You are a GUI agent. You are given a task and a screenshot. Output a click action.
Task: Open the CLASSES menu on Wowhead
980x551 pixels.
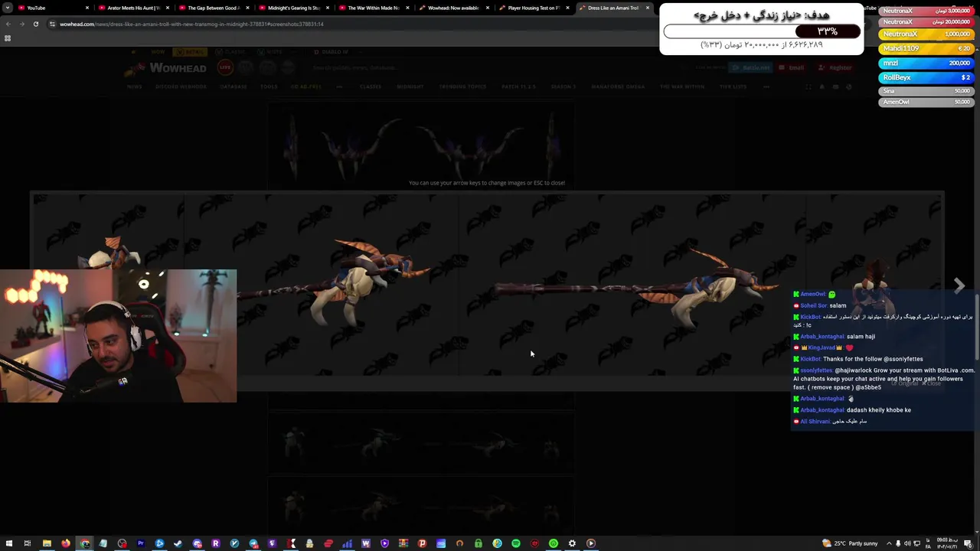tap(371, 86)
